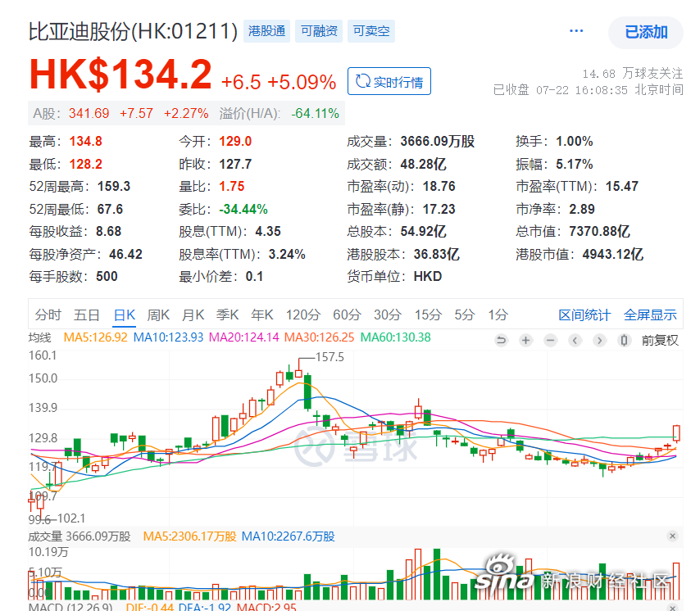The height and width of the screenshot is (611, 700).
Task: Click the 可融资 tag
Action: click(x=319, y=31)
